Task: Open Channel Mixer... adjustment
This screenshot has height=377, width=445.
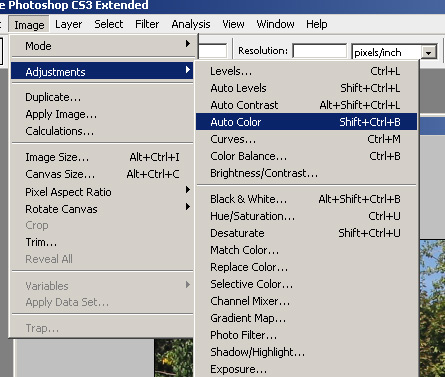Action: [x=306, y=301]
